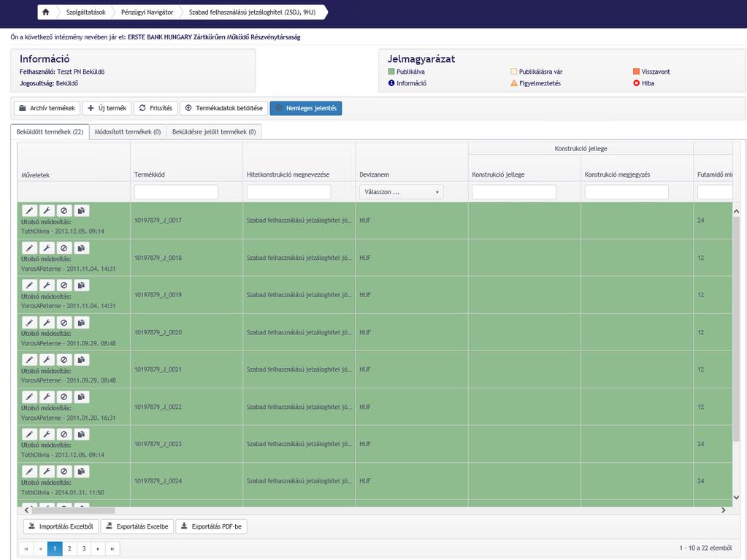Click Importálás Excelből button
747x560 pixels.
point(61,526)
